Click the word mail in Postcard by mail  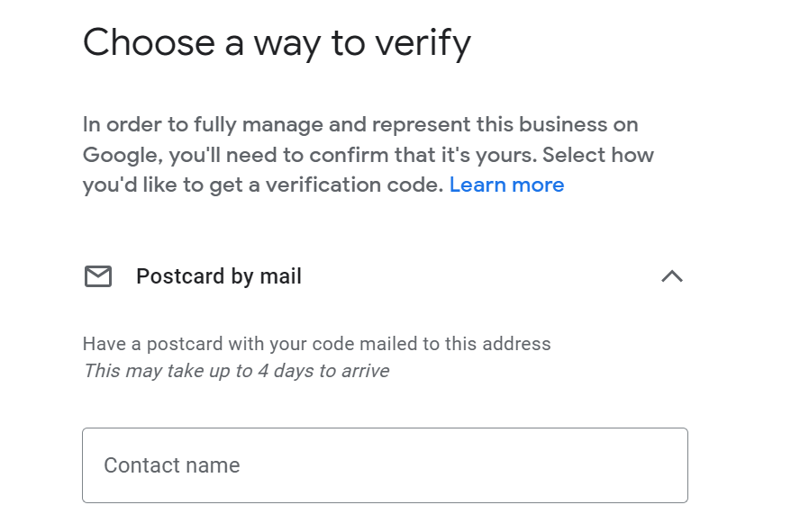click(x=280, y=276)
